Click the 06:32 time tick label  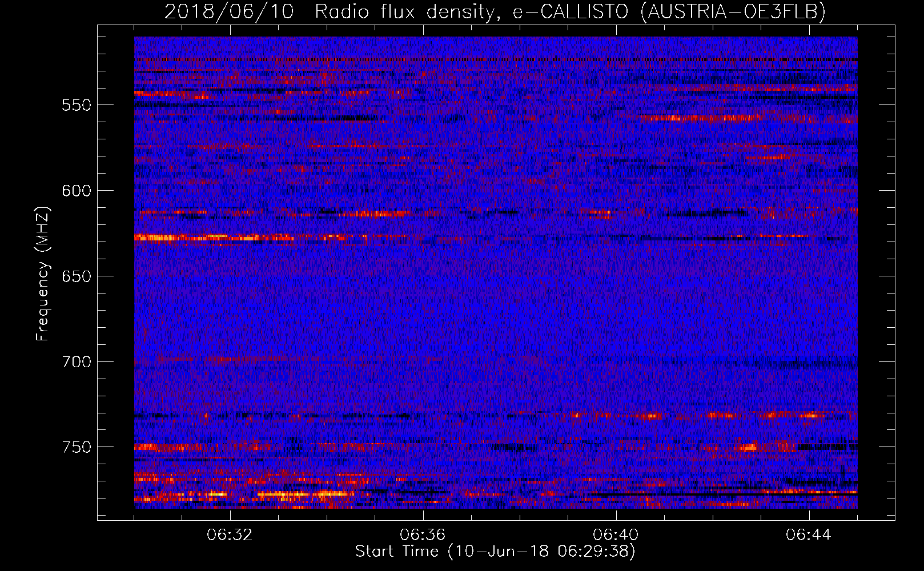(x=230, y=535)
